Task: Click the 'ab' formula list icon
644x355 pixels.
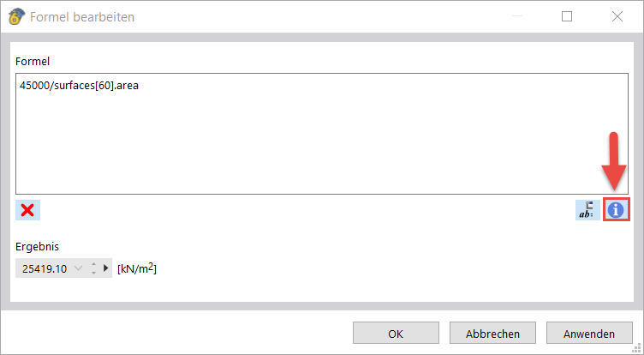Action: (587, 210)
